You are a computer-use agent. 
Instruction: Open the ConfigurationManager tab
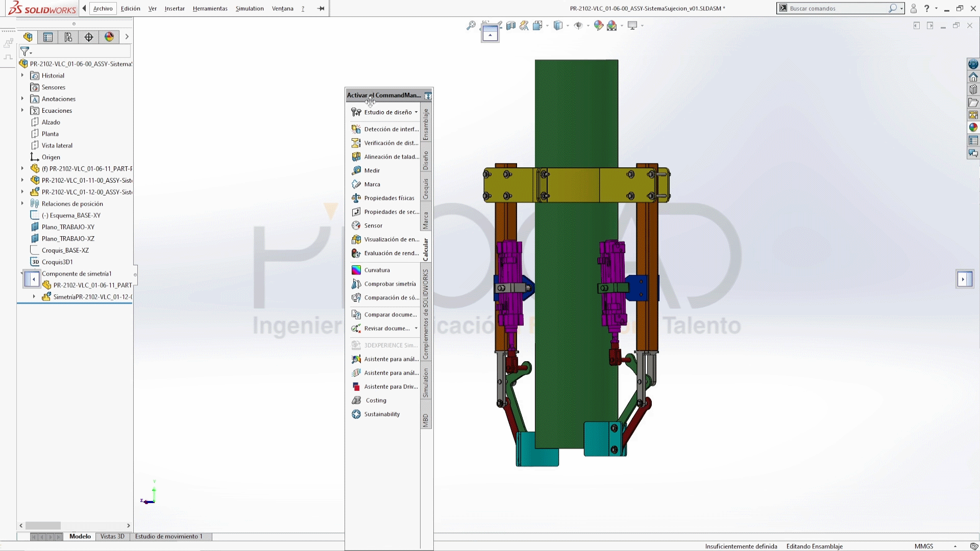pyautogui.click(x=68, y=37)
